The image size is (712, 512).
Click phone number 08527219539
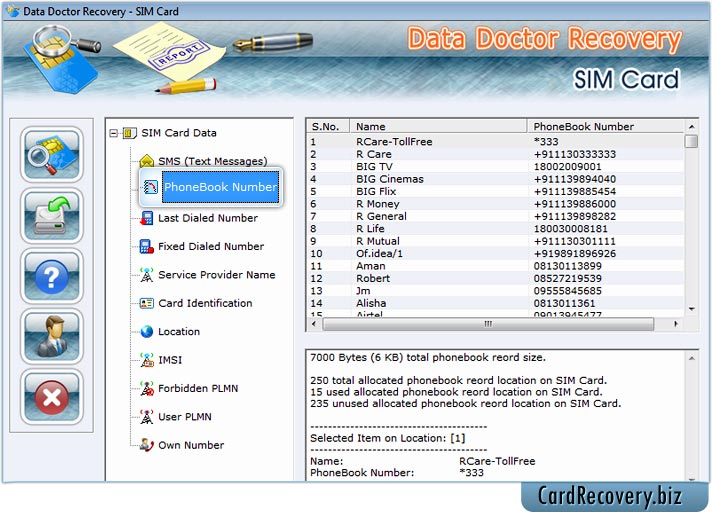(x=568, y=278)
